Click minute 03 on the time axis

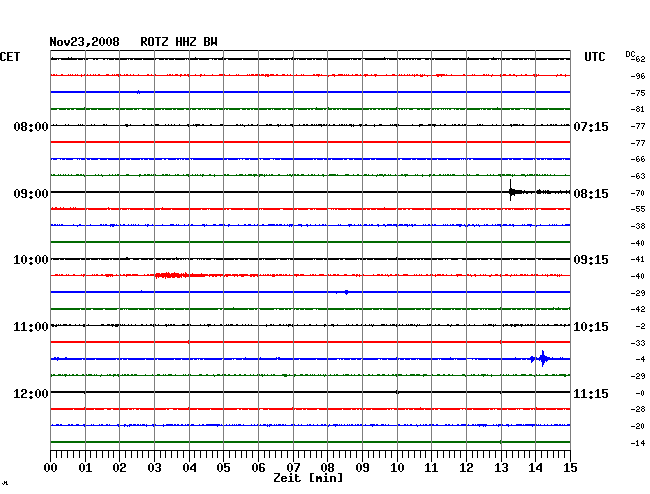tap(155, 468)
